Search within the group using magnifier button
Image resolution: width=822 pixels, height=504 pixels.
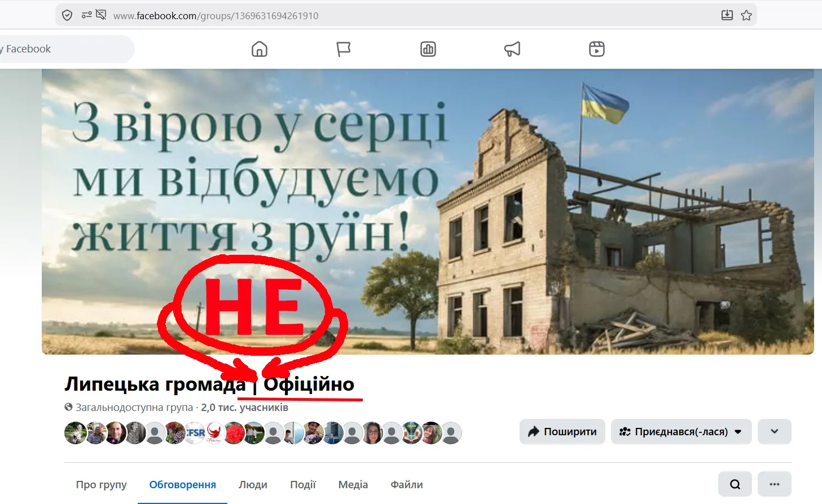pos(735,484)
